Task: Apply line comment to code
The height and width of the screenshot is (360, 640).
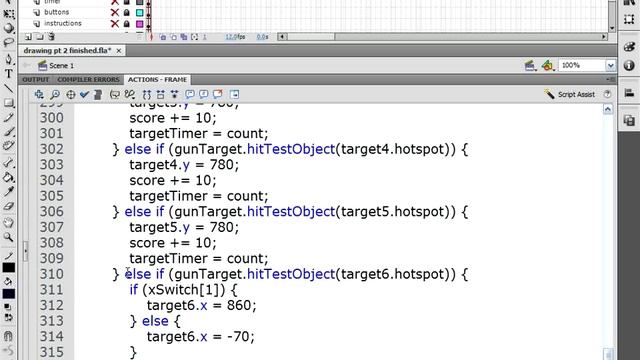Action: click(204, 95)
